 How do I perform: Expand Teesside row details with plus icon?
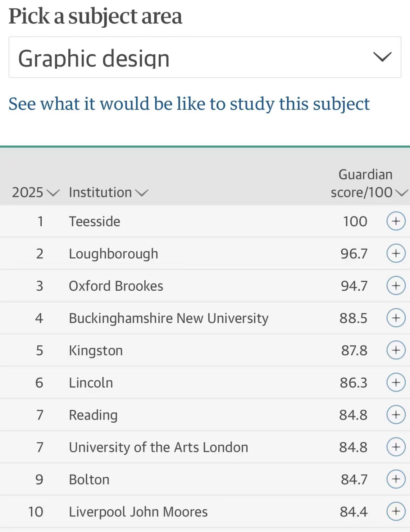pos(396,221)
